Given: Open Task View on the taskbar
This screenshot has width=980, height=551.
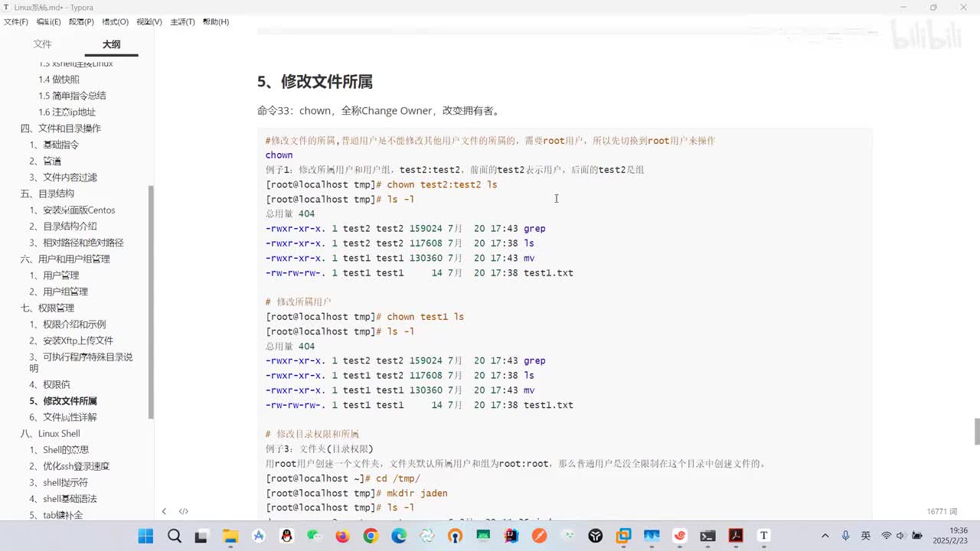Looking at the screenshot, I should [x=202, y=536].
